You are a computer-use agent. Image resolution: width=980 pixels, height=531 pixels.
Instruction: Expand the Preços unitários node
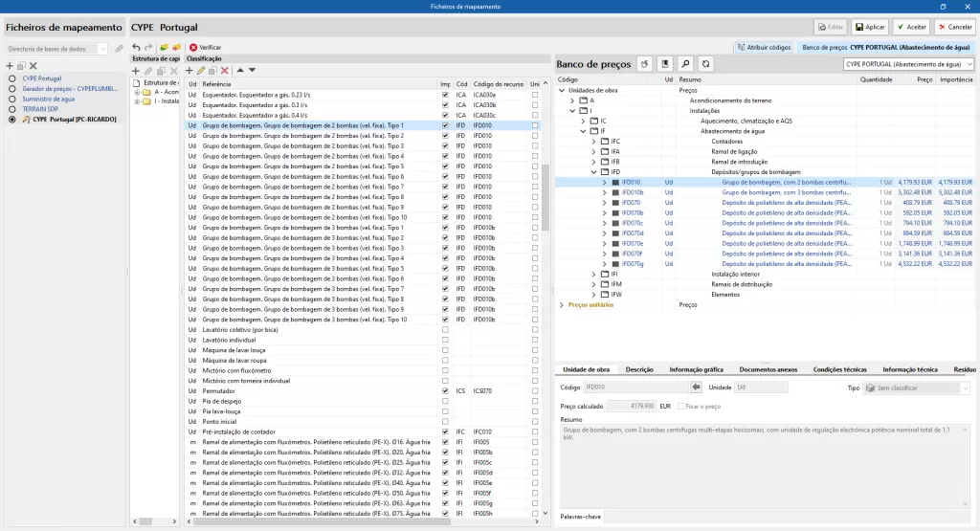point(562,304)
